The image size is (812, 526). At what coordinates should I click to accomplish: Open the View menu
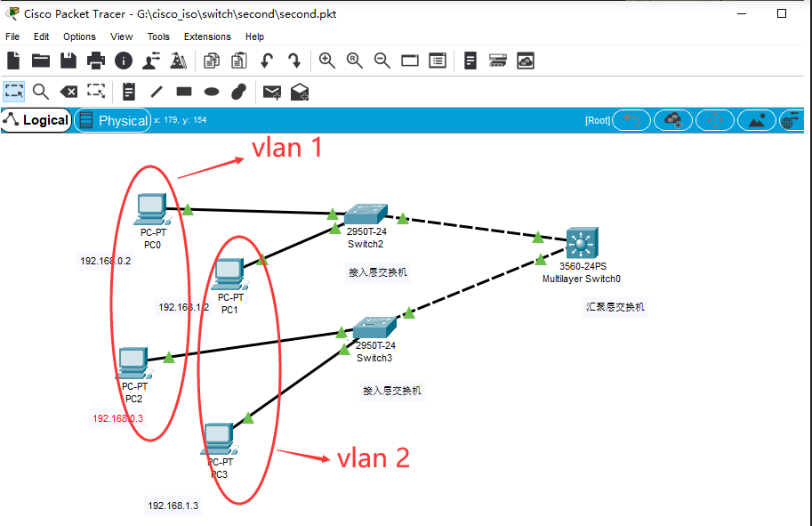pos(121,36)
